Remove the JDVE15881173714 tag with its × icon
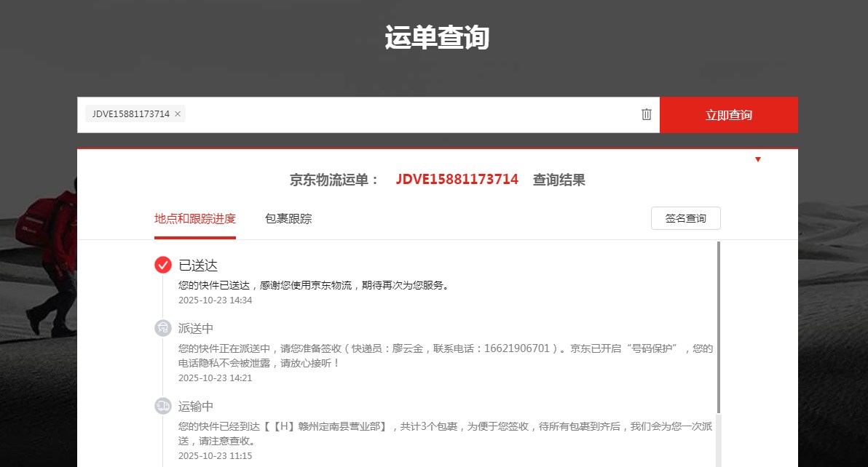Image resolution: width=868 pixels, height=467 pixels. coord(178,114)
